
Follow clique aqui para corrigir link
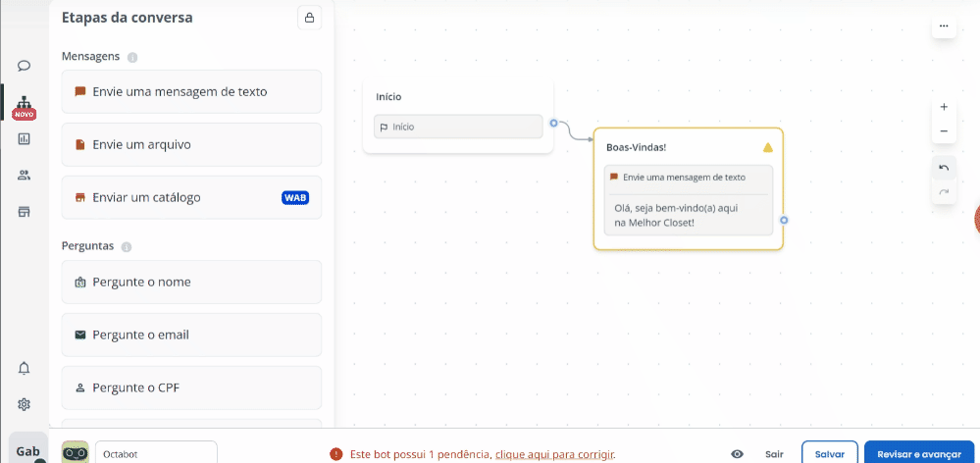coord(555,454)
